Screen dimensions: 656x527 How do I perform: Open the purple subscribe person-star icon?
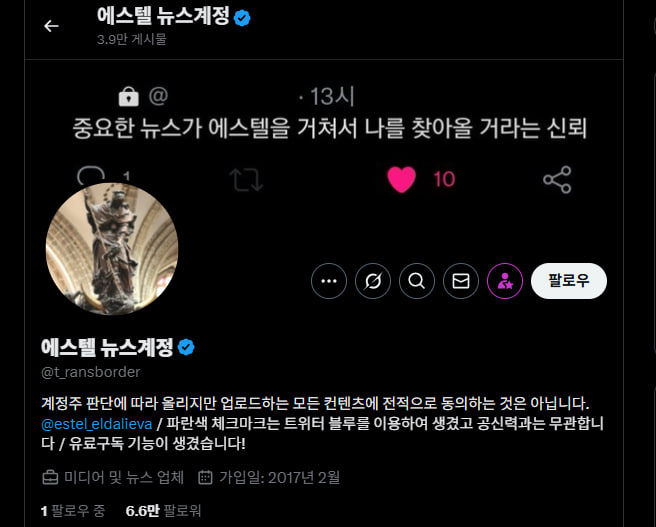pos(505,281)
